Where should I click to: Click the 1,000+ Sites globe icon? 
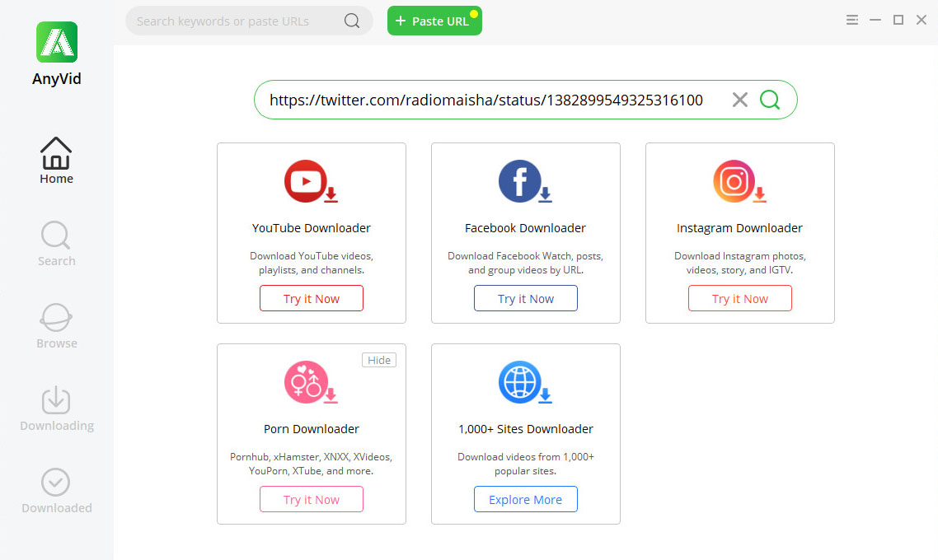point(524,382)
